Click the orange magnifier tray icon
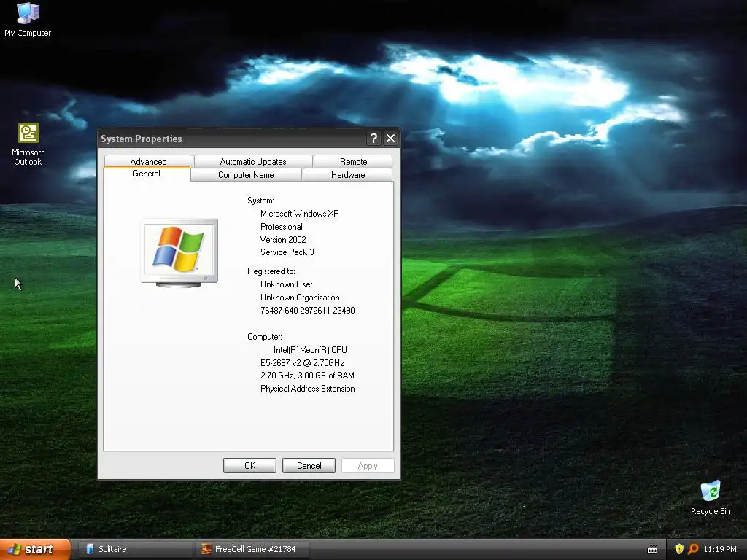747x560 pixels. coord(693,549)
